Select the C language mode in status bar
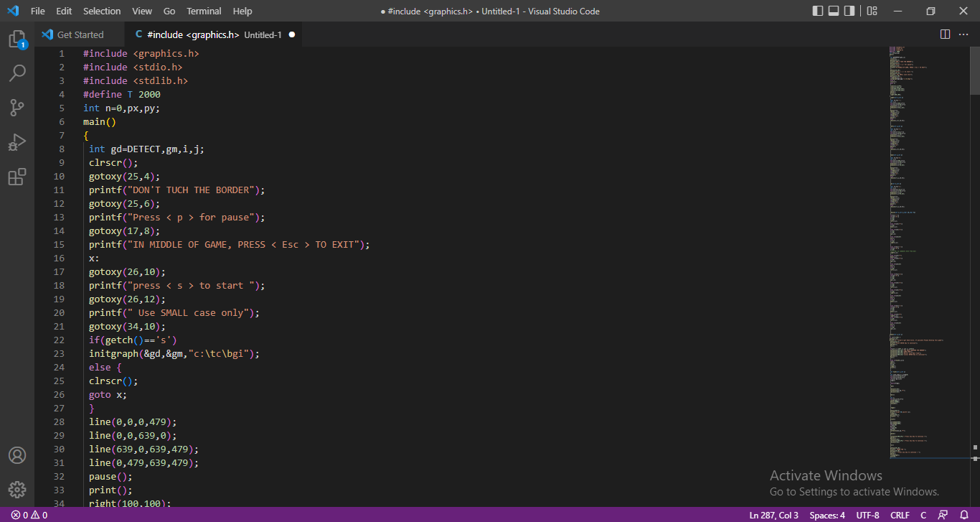Image resolution: width=980 pixels, height=522 pixels. pos(923,516)
